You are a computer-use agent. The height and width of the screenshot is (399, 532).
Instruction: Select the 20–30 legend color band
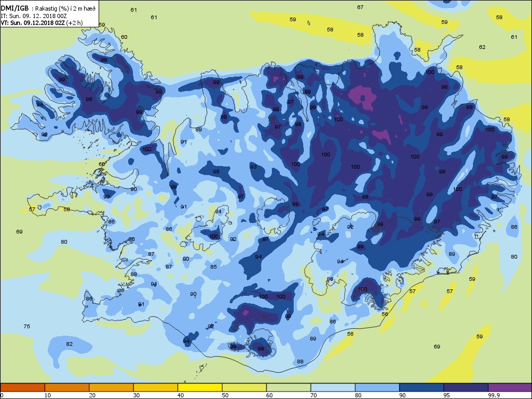111,387
